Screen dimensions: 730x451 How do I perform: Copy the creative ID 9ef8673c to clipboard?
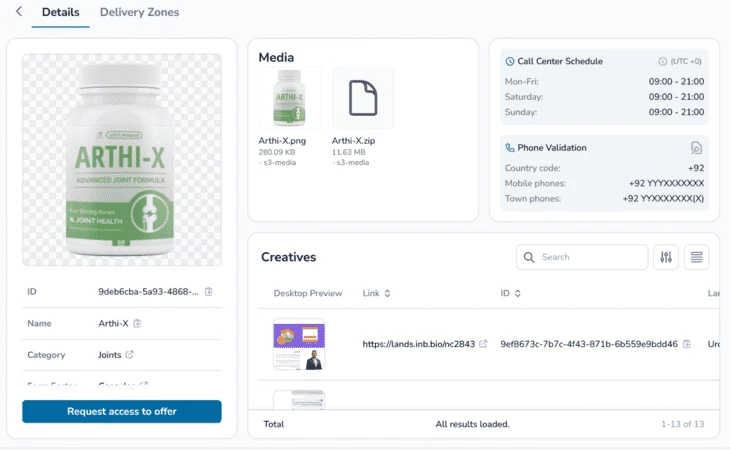(687, 344)
